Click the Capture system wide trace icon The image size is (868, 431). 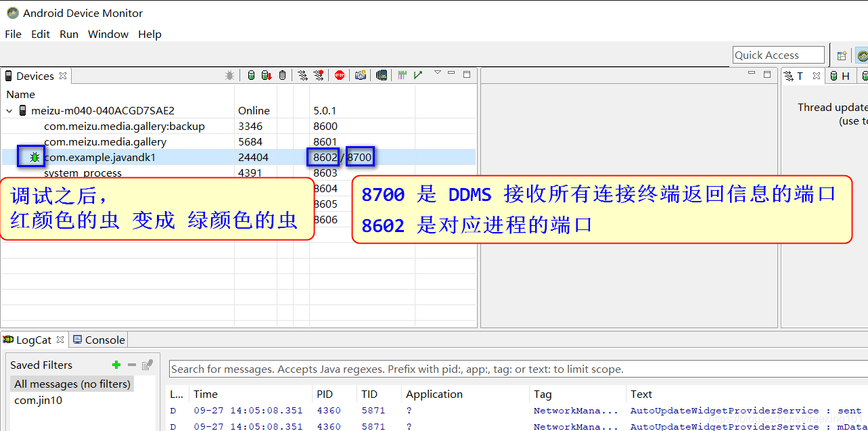click(402, 75)
